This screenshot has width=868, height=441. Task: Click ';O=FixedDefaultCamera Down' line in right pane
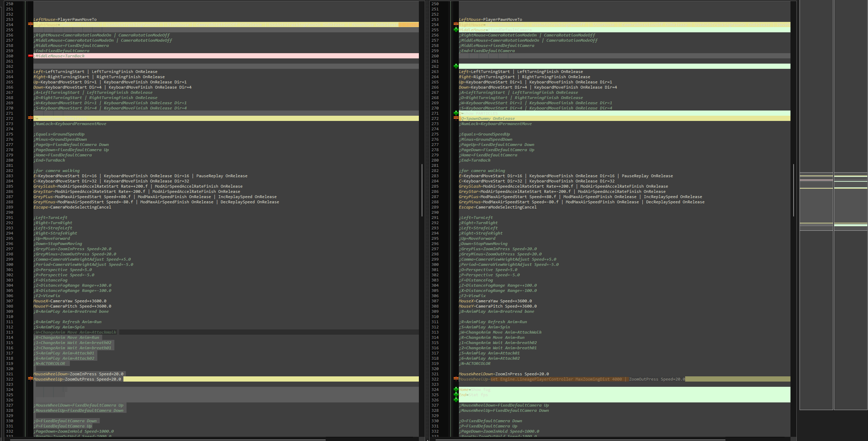tap(490, 421)
